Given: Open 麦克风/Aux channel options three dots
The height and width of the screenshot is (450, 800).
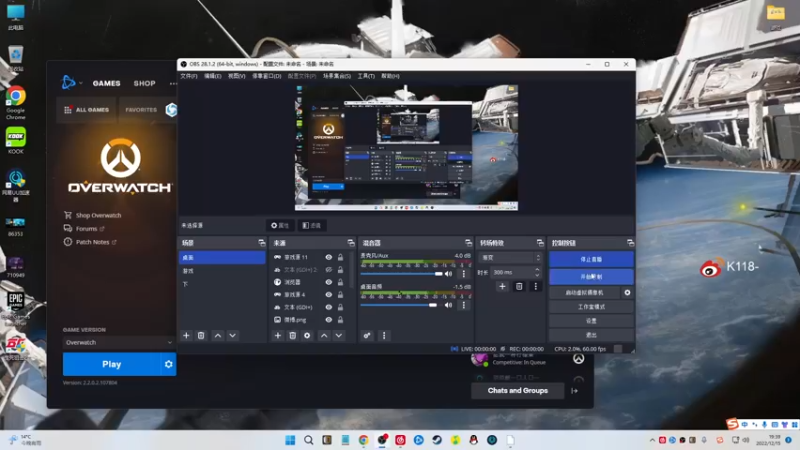Looking at the screenshot, I should (464, 274).
